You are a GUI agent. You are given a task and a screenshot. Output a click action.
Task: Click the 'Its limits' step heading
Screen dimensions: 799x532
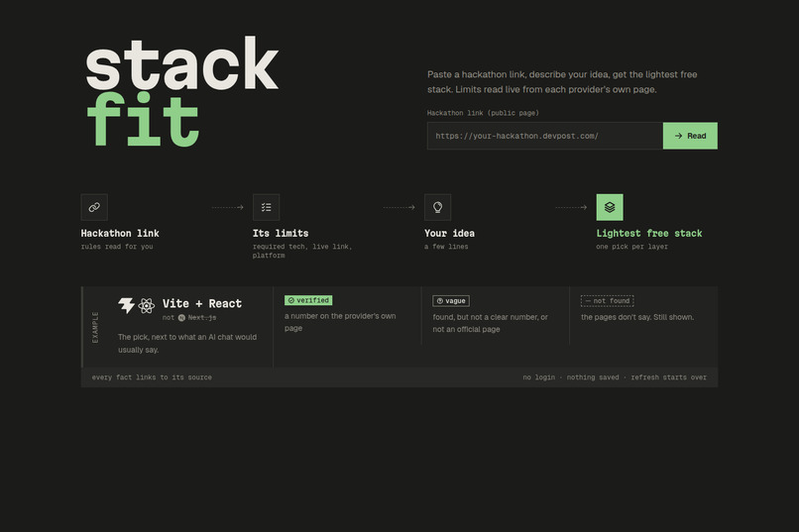[281, 233]
